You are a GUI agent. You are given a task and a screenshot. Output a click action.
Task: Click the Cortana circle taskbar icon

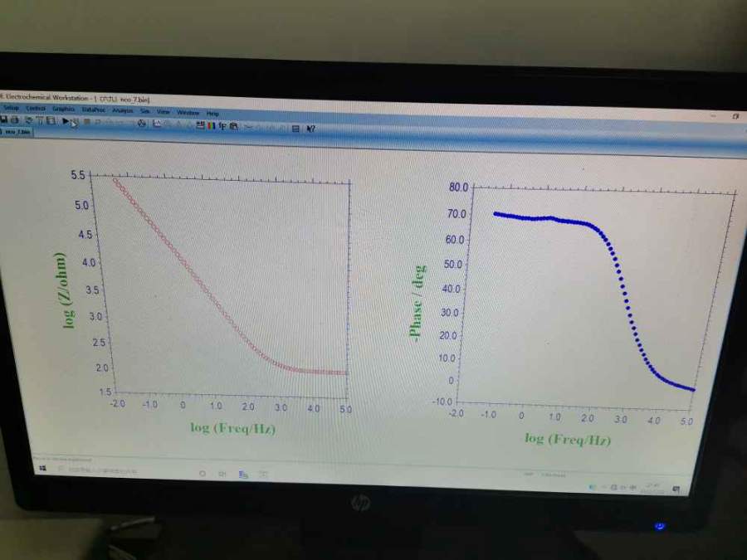click(203, 474)
